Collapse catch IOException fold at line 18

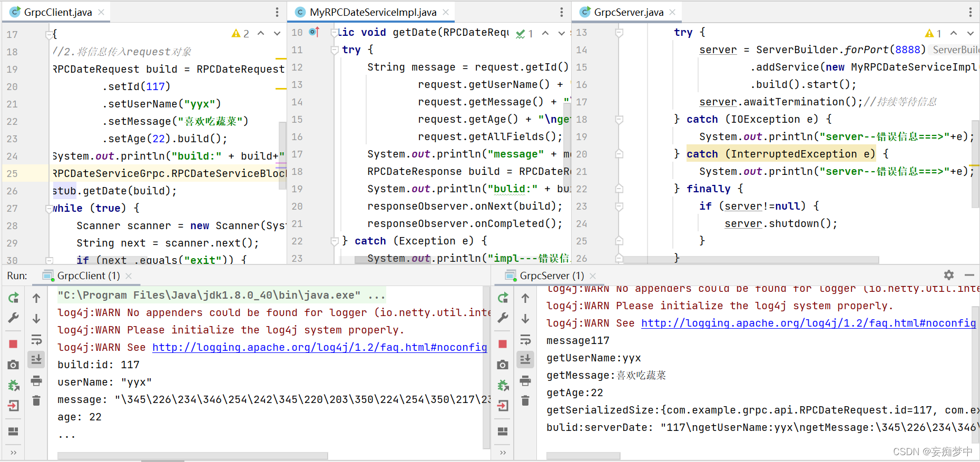tap(620, 120)
